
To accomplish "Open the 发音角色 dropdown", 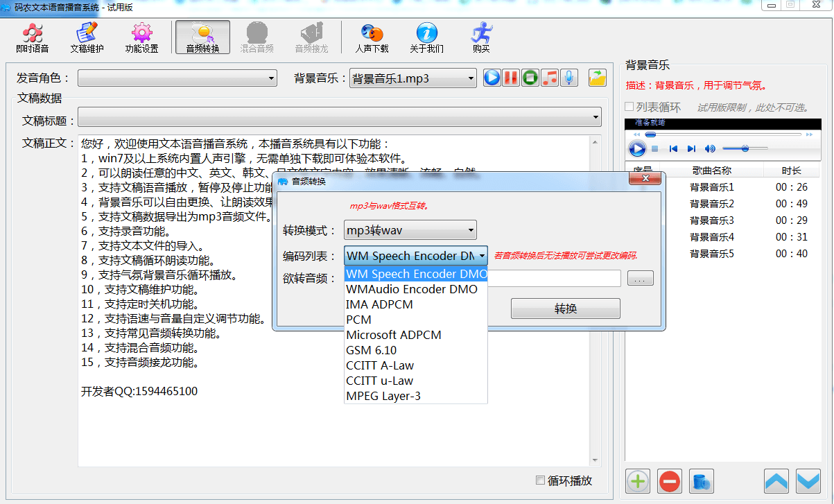I will (177, 78).
